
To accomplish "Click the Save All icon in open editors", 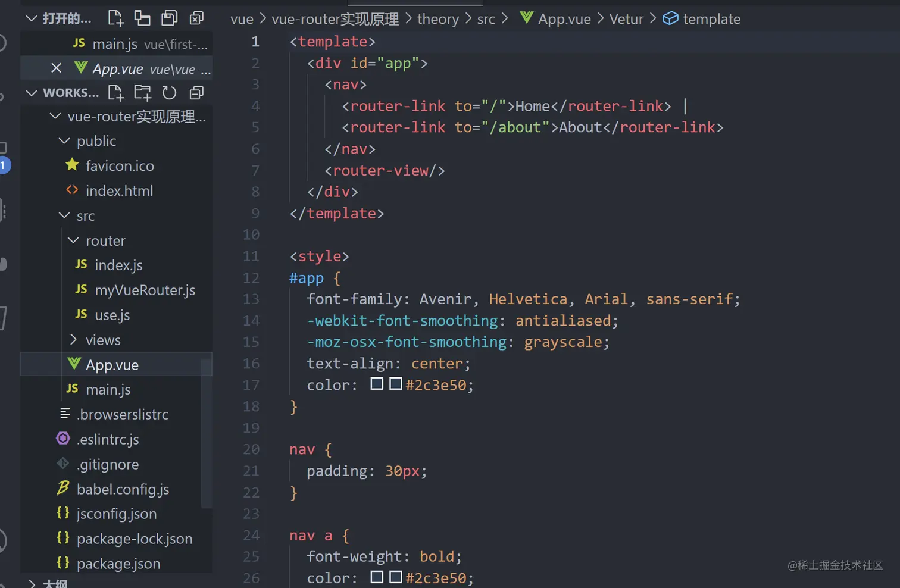I will click(170, 18).
